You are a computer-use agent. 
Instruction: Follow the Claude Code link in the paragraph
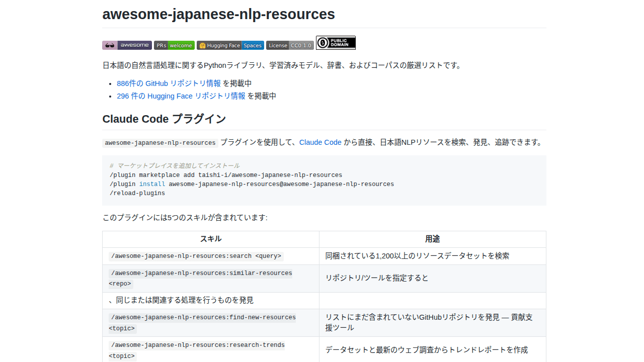click(x=320, y=142)
